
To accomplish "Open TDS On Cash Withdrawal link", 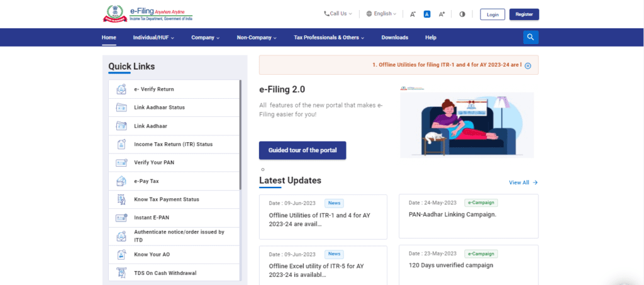I will coord(175,272).
